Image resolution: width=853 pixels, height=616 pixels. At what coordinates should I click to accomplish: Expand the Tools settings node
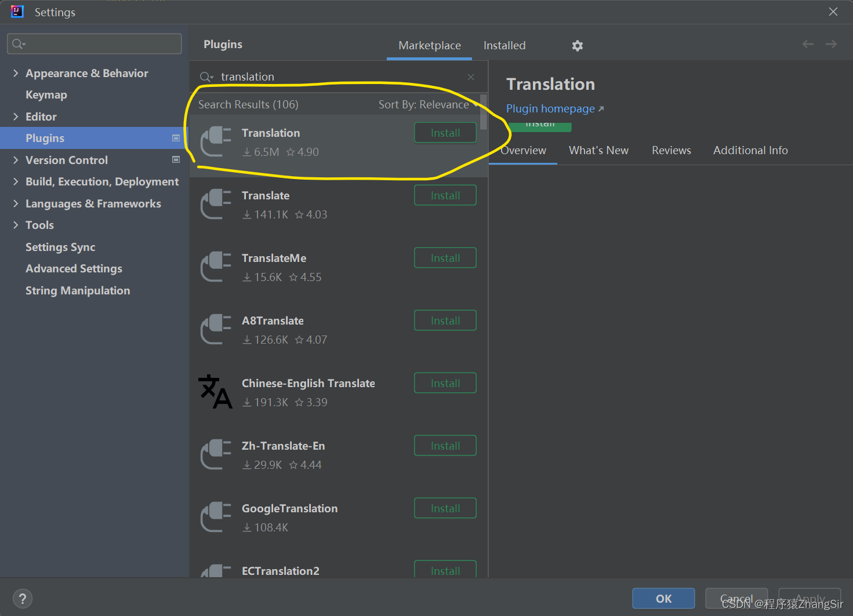(16, 225)
